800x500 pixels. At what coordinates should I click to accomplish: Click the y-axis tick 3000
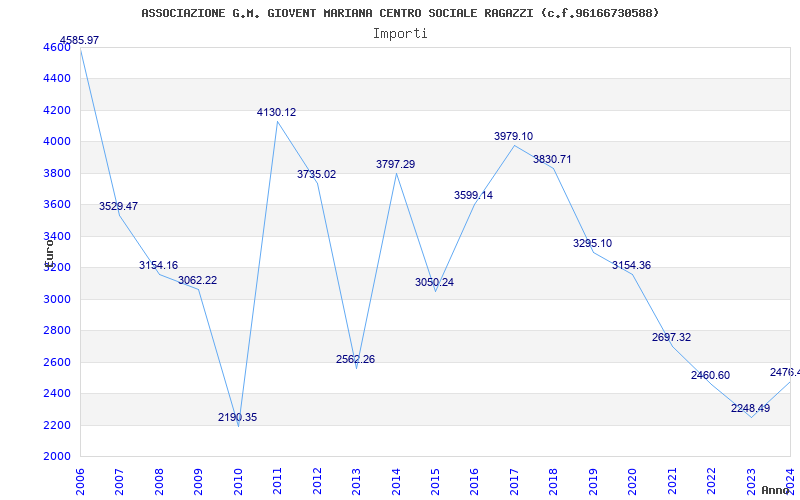point(57,299)
